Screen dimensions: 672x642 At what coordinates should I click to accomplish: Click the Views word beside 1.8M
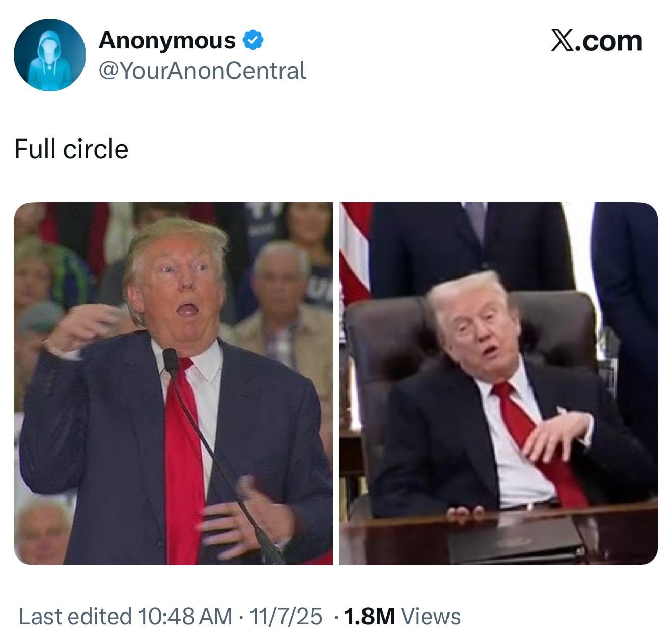431,617
